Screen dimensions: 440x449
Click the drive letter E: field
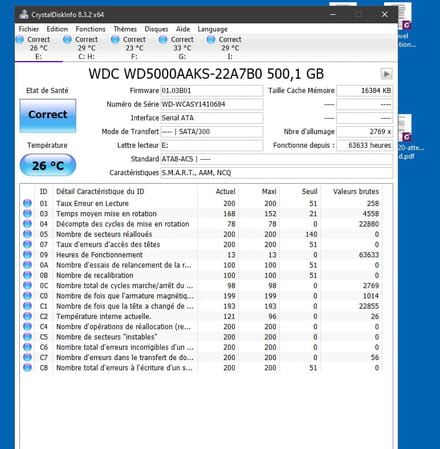coord(212,145)
